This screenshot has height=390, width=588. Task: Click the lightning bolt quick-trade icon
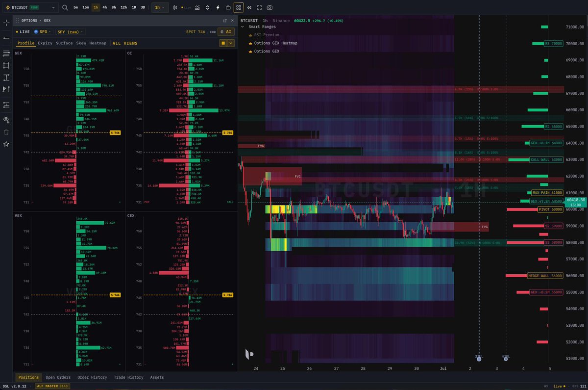click(218, 7)
